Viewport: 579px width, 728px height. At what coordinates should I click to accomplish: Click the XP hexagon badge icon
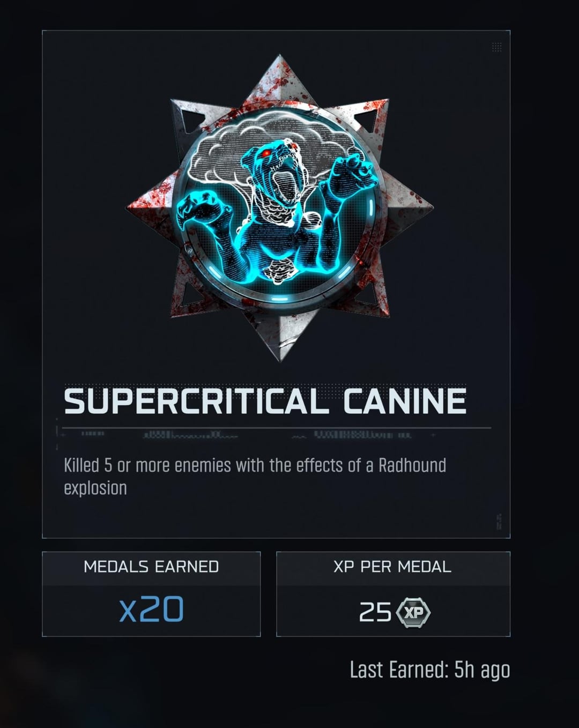[x=413, y=612]
